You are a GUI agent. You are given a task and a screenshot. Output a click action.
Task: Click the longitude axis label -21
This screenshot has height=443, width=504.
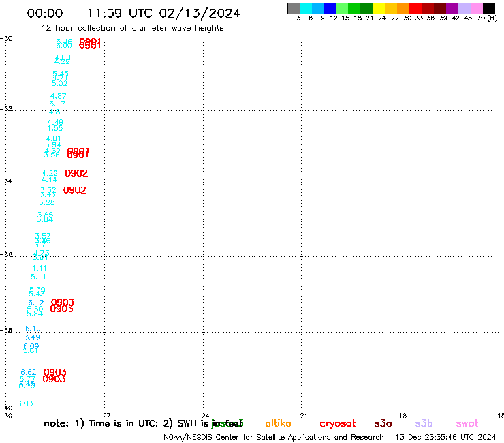[302, 416]
